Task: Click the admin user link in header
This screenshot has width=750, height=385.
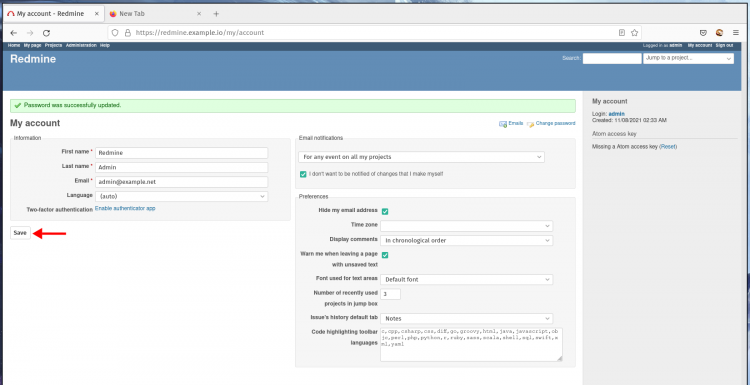Action: coord(675,45)
